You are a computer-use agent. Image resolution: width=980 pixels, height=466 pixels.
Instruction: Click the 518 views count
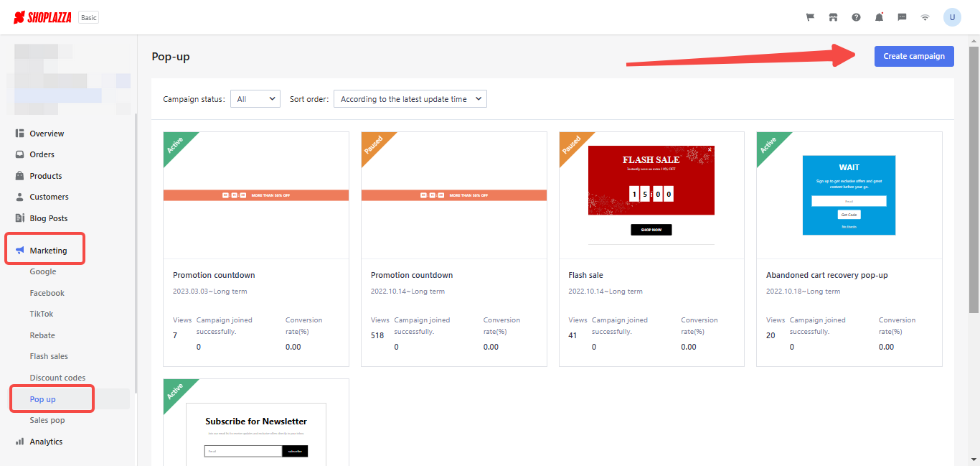tap(377, 335)
